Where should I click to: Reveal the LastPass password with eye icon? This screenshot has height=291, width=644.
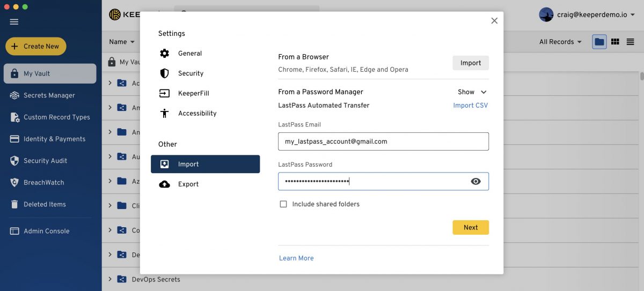click(475, 182)
